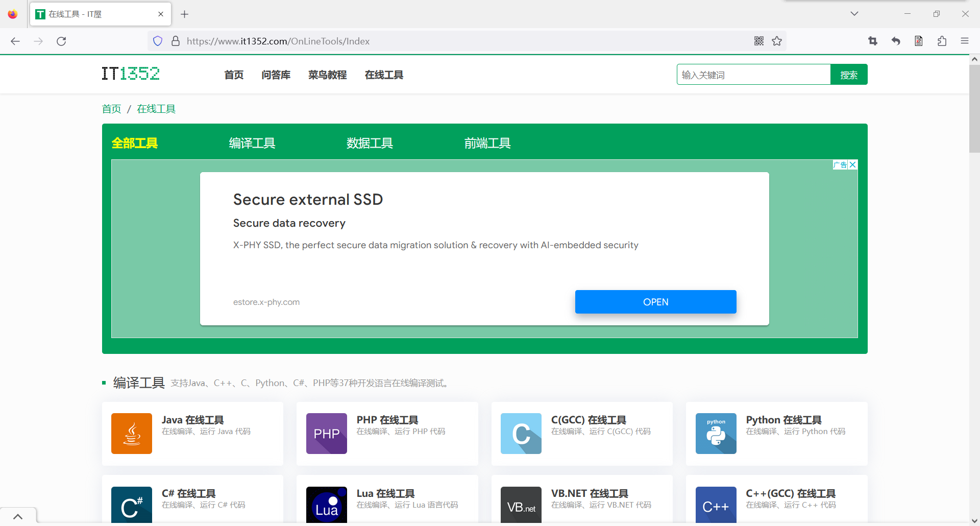Switch to the 编译工具 tab
The image size is (980, 526).
click(252, 143)
